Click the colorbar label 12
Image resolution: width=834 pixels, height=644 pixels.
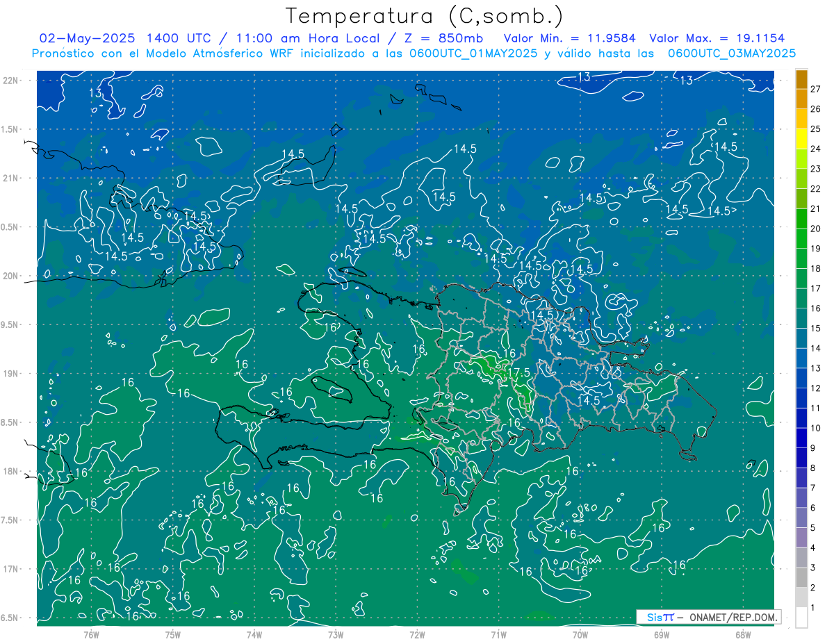click(x=815, y=388)
